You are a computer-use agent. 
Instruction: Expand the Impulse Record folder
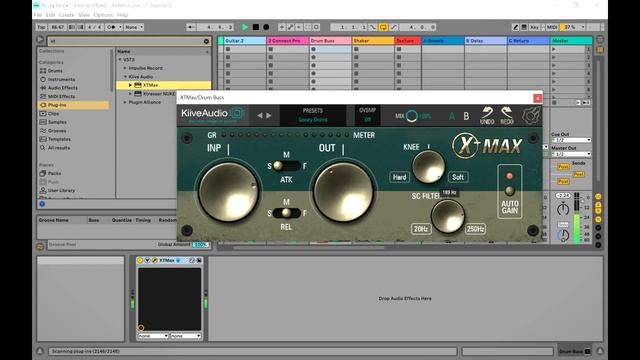(125, 68)
